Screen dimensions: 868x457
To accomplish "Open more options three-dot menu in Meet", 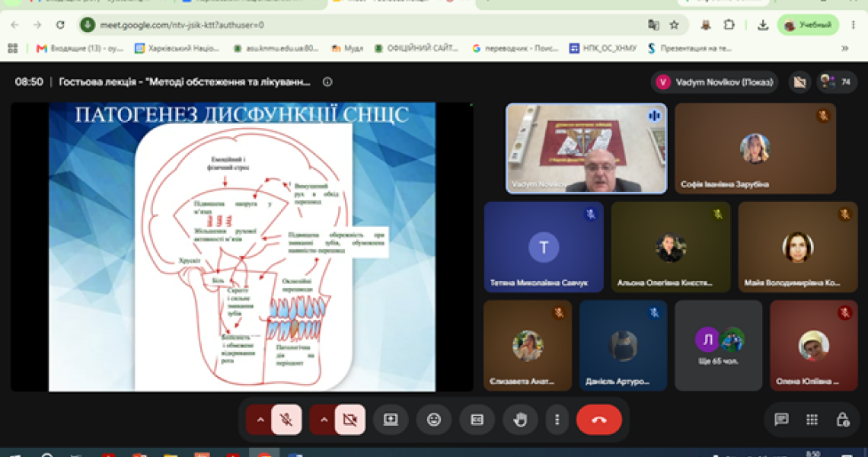I will click(557, 420).
